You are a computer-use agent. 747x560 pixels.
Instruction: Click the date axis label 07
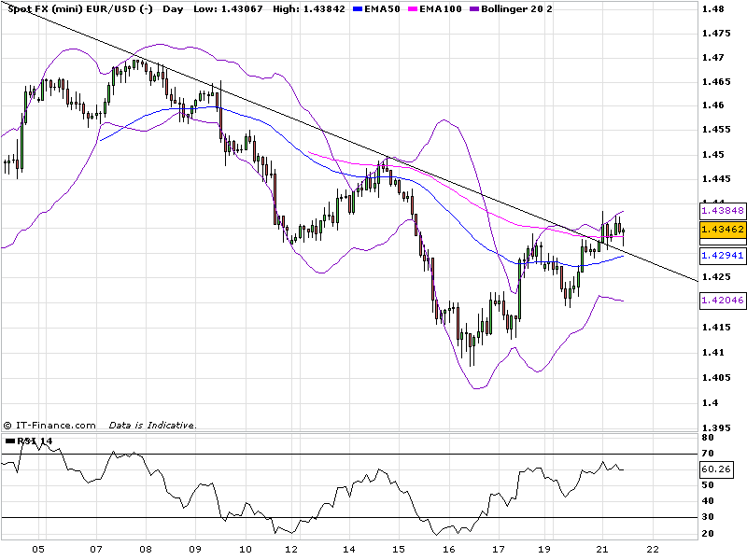pyautogui.click(x=96, y=549)
